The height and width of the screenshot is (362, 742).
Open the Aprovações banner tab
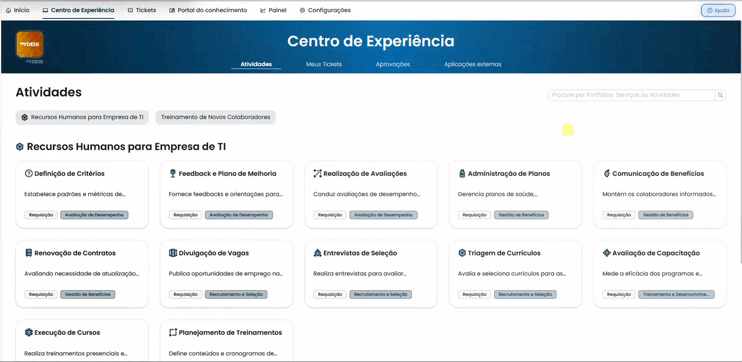[x=393, y=64]
